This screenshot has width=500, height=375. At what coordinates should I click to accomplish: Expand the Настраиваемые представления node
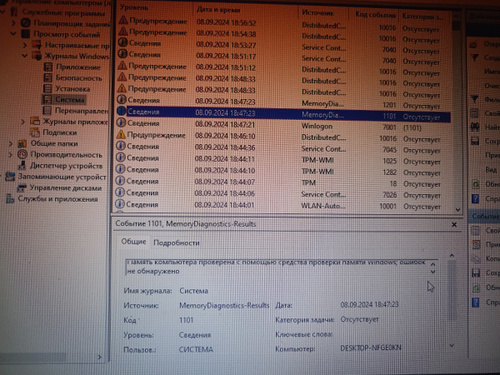coord(25,45)
